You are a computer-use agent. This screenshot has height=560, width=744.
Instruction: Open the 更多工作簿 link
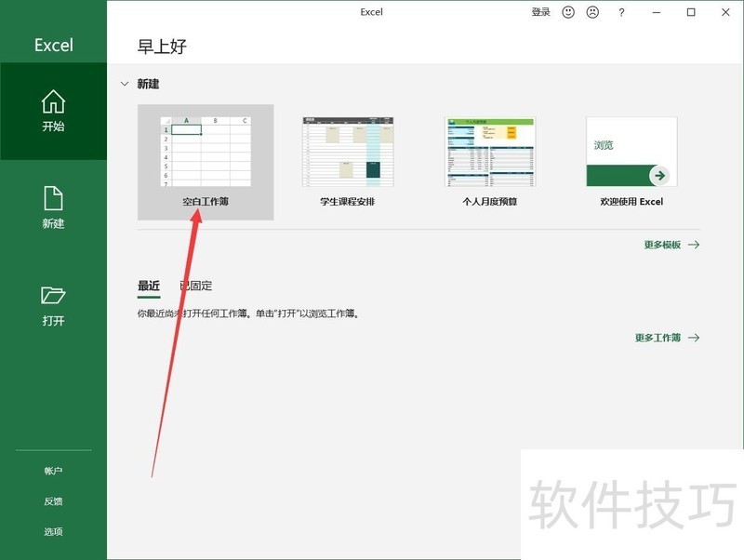658,338
